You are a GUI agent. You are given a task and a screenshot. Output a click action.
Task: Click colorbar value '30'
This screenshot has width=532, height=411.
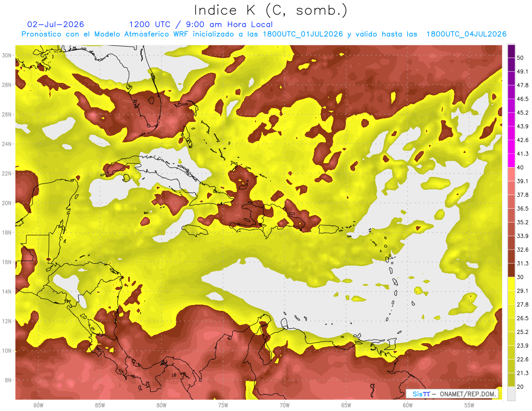[x=520, y=277]
